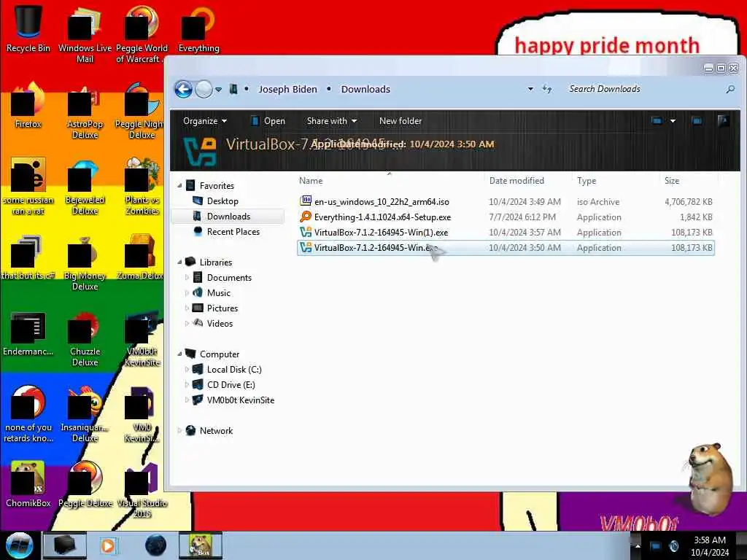Sort files by Date modified header

click(527, 181)
